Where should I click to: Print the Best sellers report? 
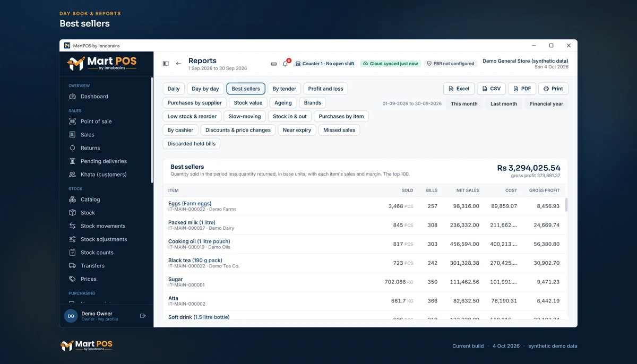pos(553,89)
